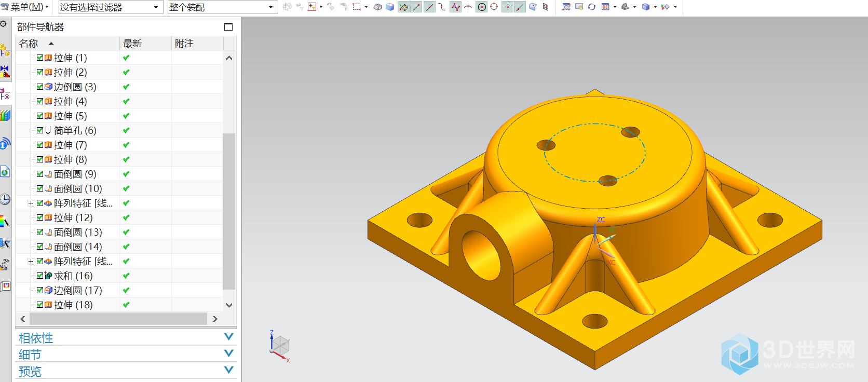Click the 附注 column header
This screenshot has width=868, height=382.
point(197,43)
